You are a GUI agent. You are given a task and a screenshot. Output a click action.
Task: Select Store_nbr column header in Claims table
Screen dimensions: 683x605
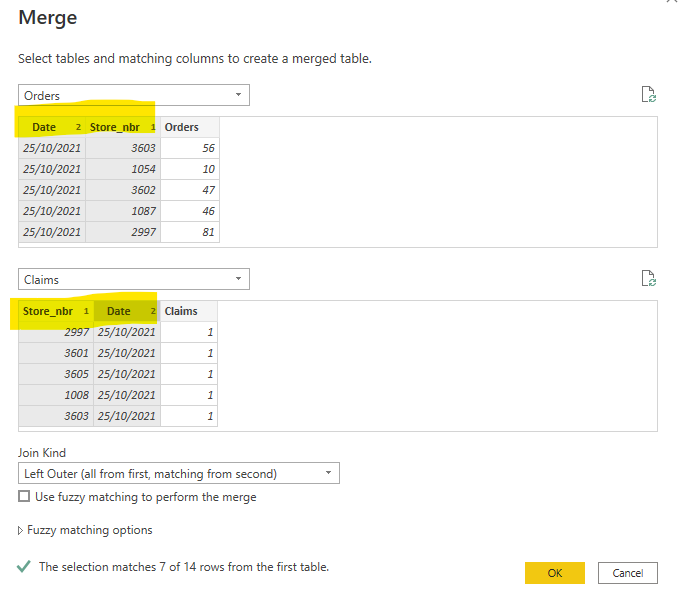click(x=56, y=311)
